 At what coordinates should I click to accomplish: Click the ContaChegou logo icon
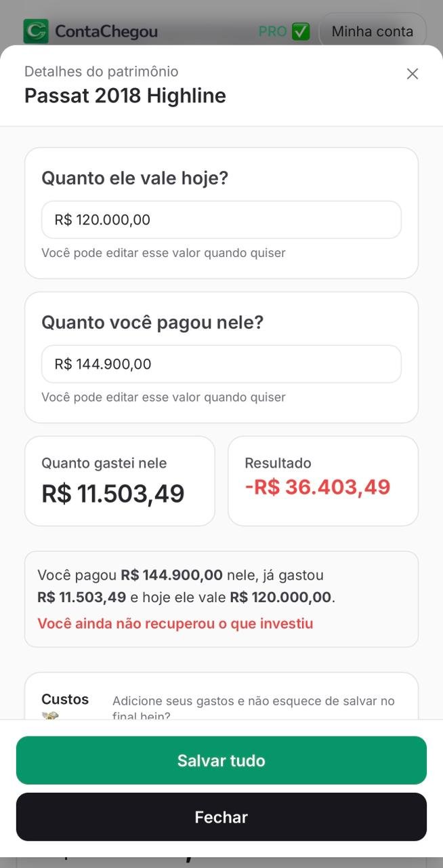(x=37, y=31)
